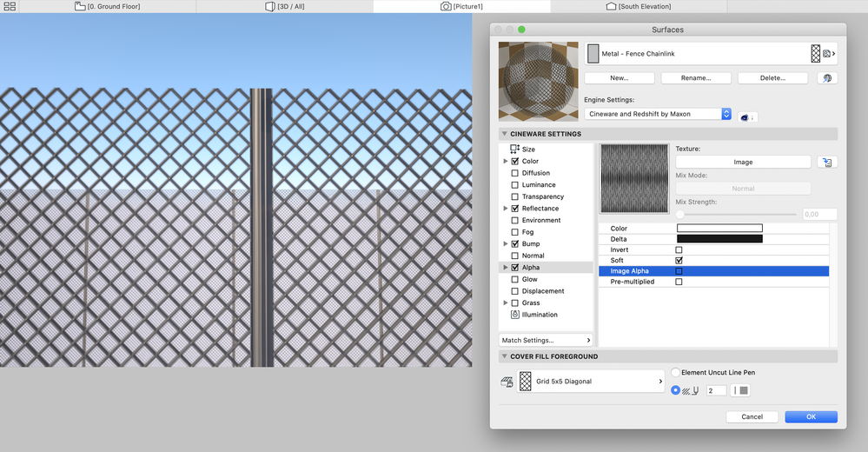
Task: Expand the Reflectance channel arrow
Action: tap(506, 209)
